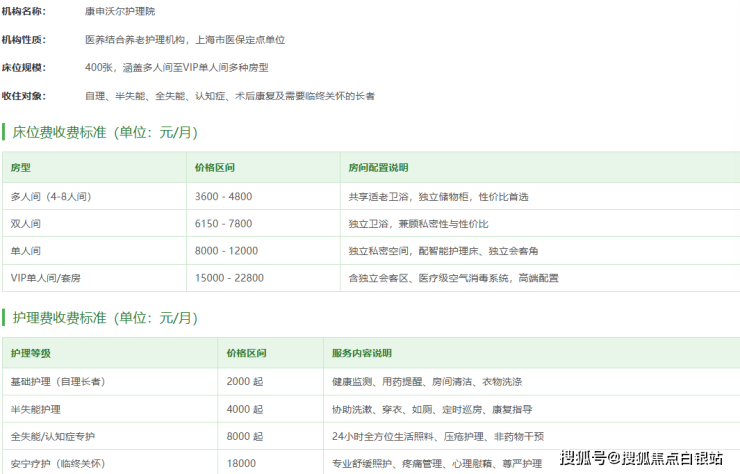The width and height of the screenshot is (740, 474).
Task: Click the '护理等级' column header
Action: [110, 353]
